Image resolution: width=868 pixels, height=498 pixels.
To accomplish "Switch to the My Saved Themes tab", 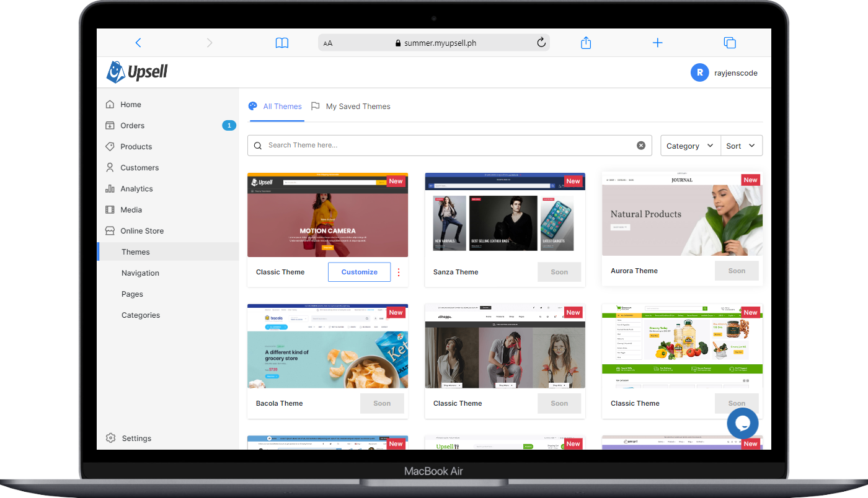I will (350, 107).
